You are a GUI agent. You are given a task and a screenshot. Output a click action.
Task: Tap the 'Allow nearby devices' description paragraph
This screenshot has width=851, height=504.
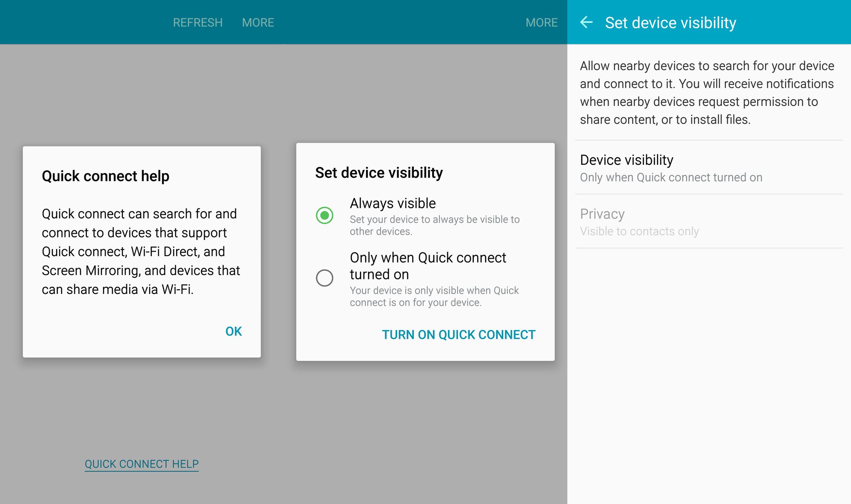click(x=707, y=93)
